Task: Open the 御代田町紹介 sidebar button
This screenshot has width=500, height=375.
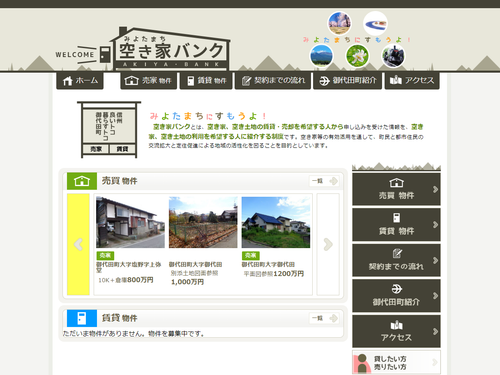Action: (x=396, y=296)
